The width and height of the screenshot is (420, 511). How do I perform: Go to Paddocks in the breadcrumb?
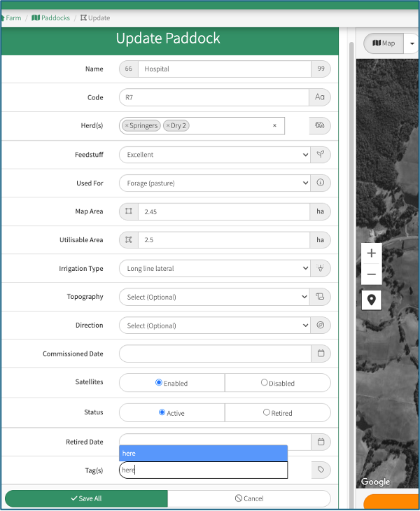pos(51,17)
